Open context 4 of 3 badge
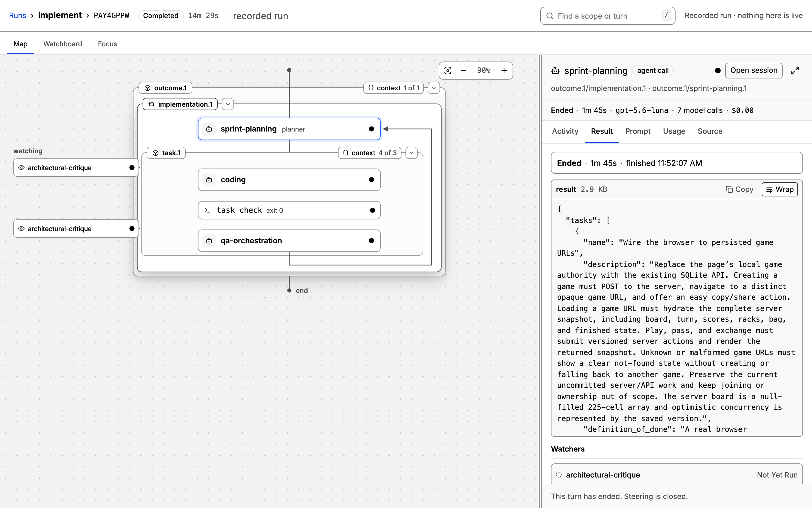812x508 pixels. [x=369, y=153]
